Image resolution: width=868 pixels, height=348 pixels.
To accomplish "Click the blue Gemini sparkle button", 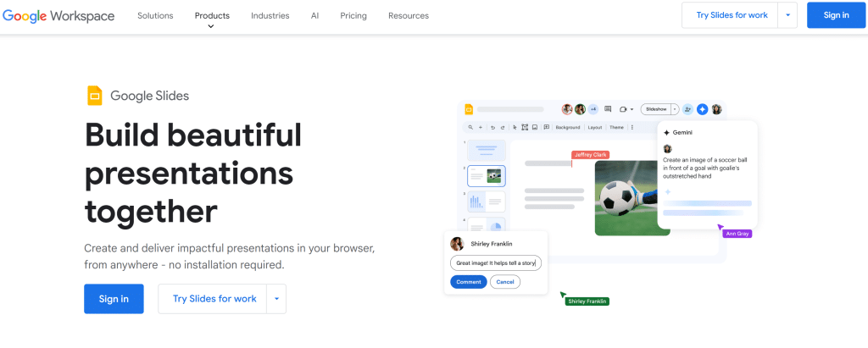I will (x=703, y=109).
